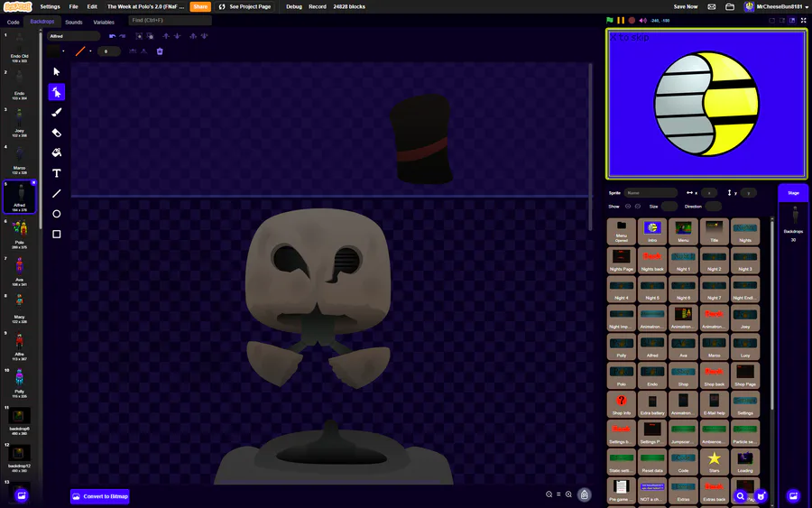812x508 pixels.
Task: Select the arrow Select tool
Action: (57, 71)
